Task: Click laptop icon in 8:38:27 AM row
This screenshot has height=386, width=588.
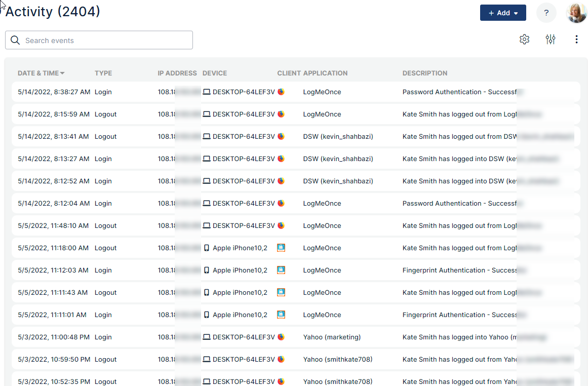Action: coord(206,92)
